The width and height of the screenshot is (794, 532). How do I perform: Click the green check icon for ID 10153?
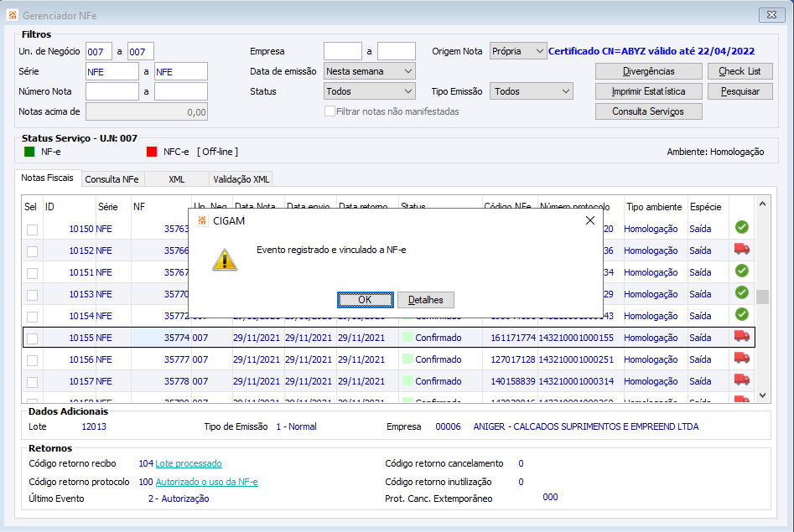(x=741, y=292)
